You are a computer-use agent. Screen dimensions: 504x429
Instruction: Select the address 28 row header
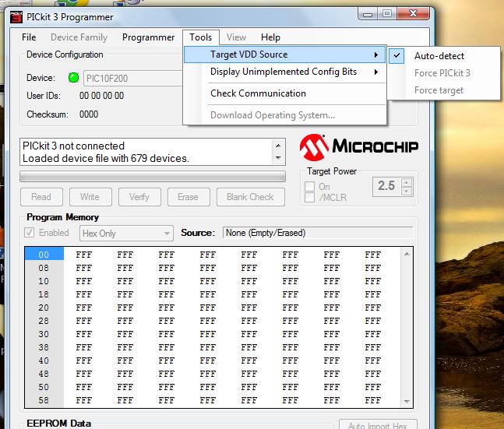coord(44,321)
